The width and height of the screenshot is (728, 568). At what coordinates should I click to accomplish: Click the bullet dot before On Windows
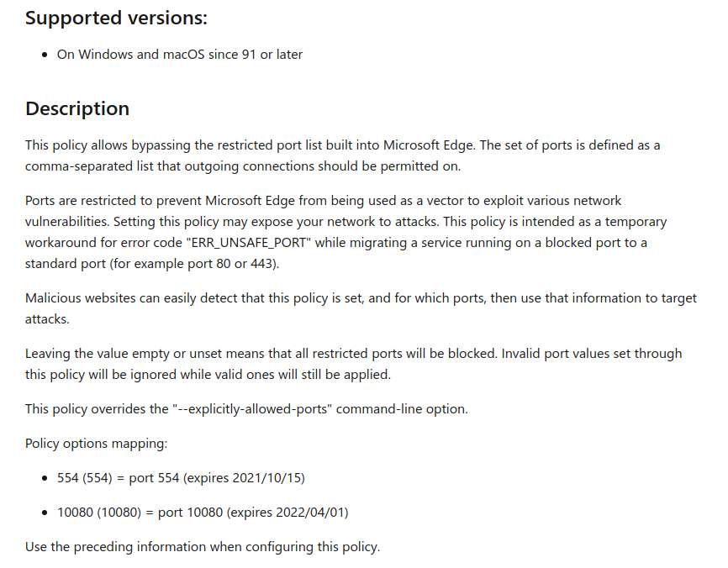[x=45, y=55]
